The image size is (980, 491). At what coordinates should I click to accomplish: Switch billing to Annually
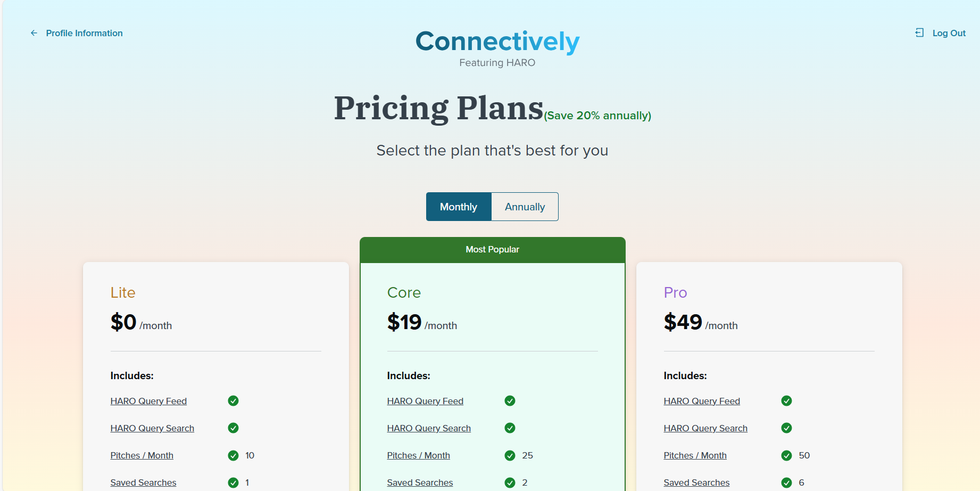(525, 207)
